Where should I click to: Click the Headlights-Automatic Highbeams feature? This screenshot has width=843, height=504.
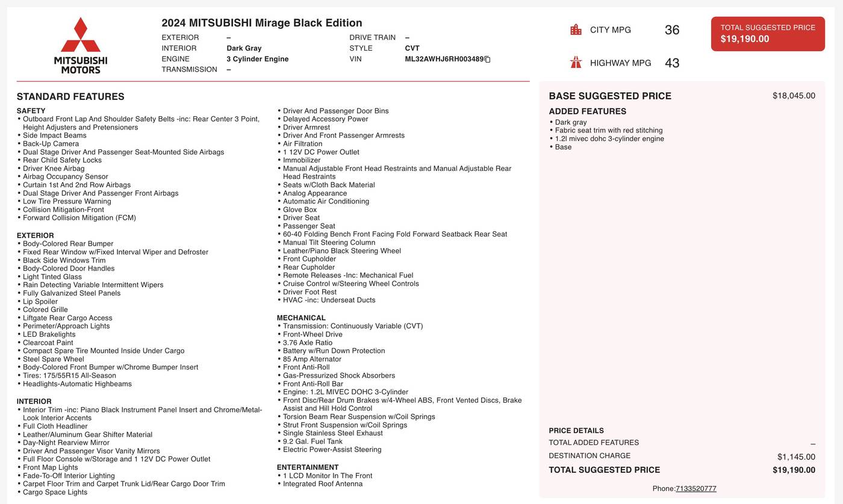[x=77, y=384]
